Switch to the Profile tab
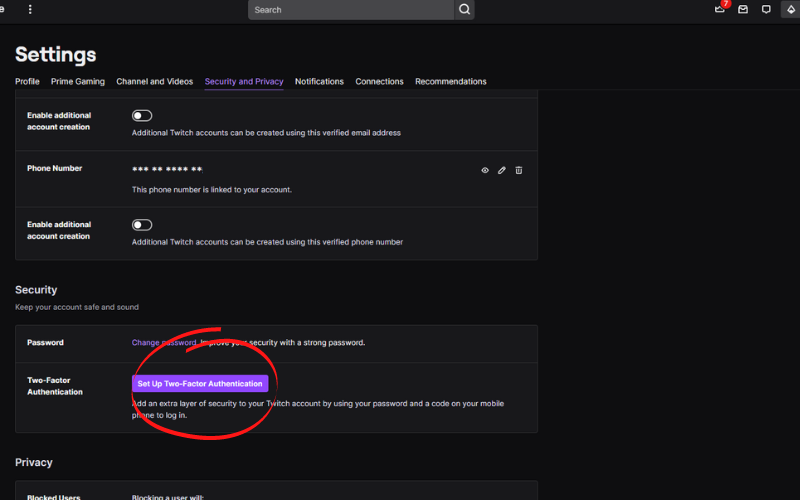The width and height of the screenshot is (800, 500). point(27,82)
